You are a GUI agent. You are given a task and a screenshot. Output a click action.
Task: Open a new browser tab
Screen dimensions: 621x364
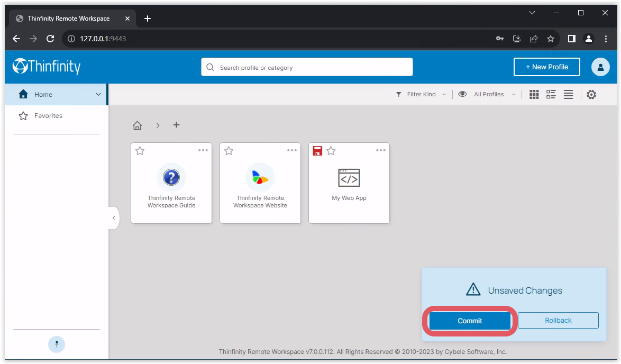(148, 19)
